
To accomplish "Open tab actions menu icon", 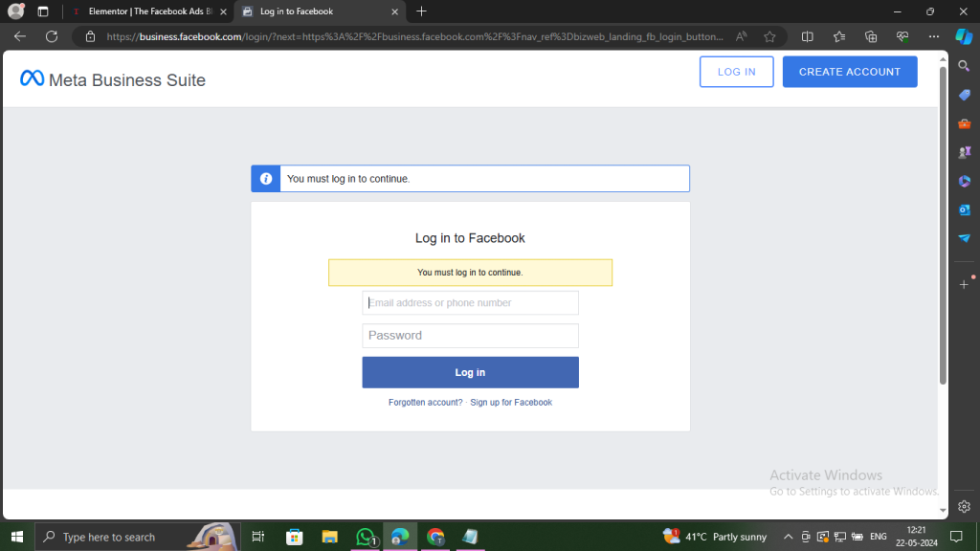I will pos(42,11).
